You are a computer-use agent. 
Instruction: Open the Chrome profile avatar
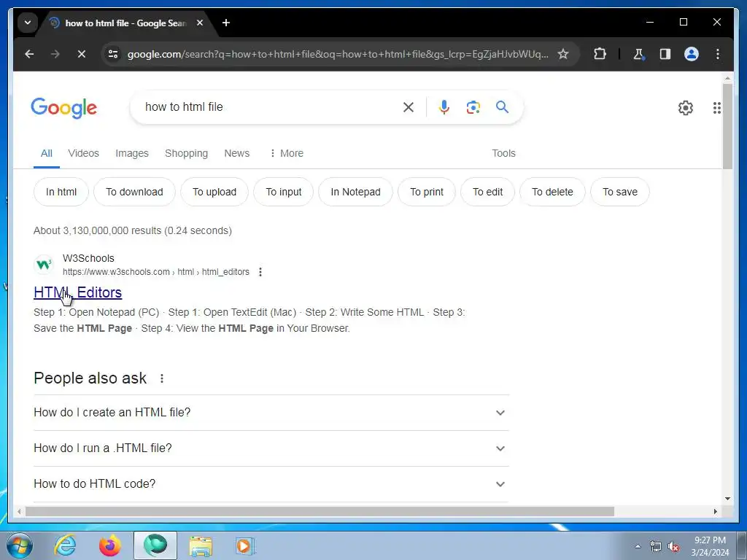tap(692, 54)
